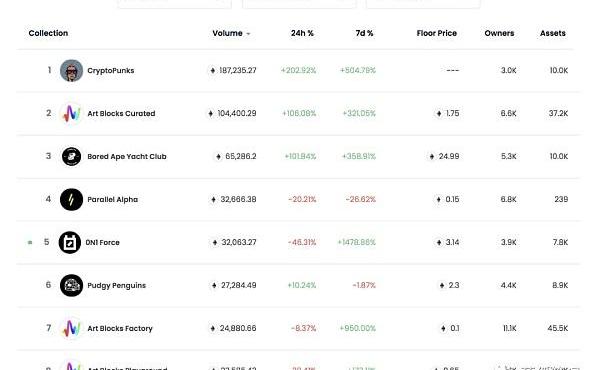
Task: Sort by Assets column header
Action: tap(553, 33)
